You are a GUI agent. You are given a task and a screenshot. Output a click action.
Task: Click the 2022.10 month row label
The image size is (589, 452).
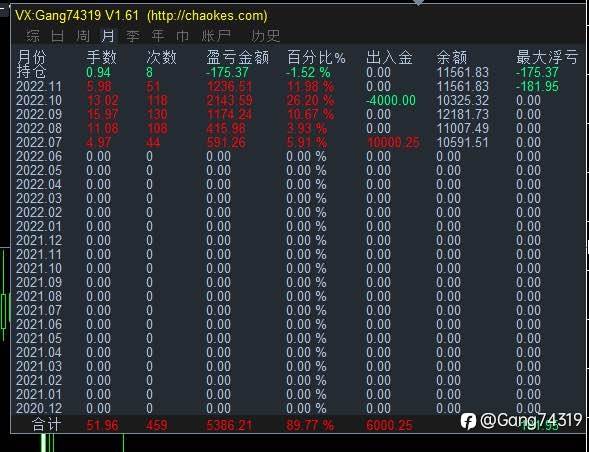click(x=39, y=100)
